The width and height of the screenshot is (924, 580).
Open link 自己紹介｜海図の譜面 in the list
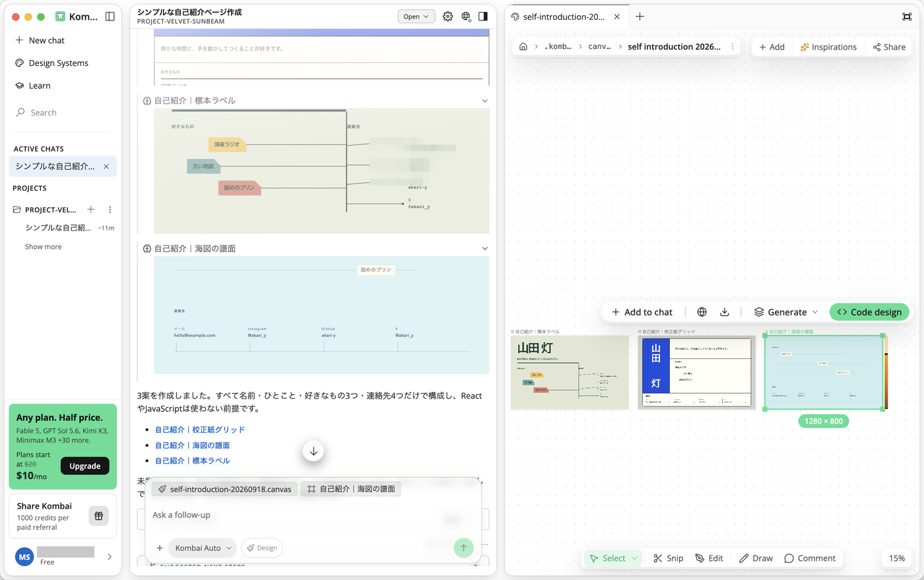pos(193,445)
